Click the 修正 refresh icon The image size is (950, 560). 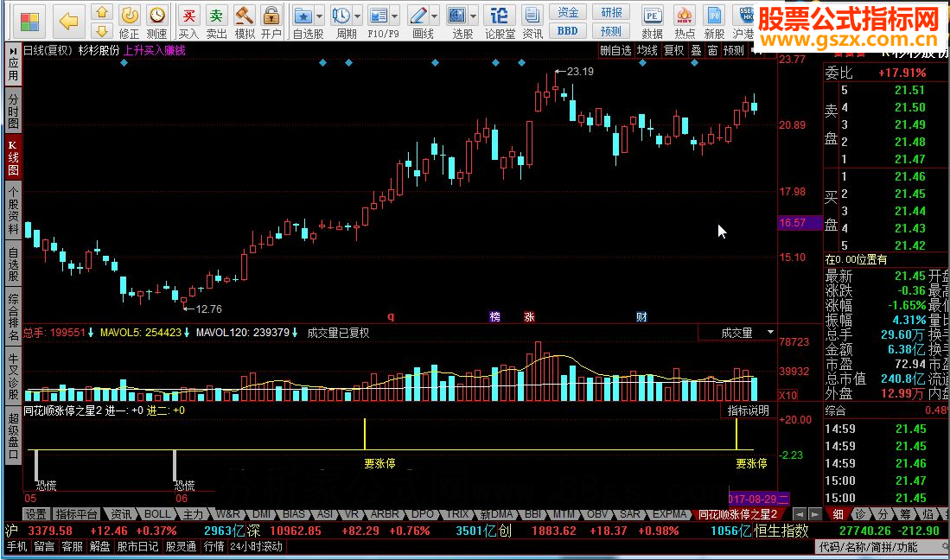click(129, 16)
